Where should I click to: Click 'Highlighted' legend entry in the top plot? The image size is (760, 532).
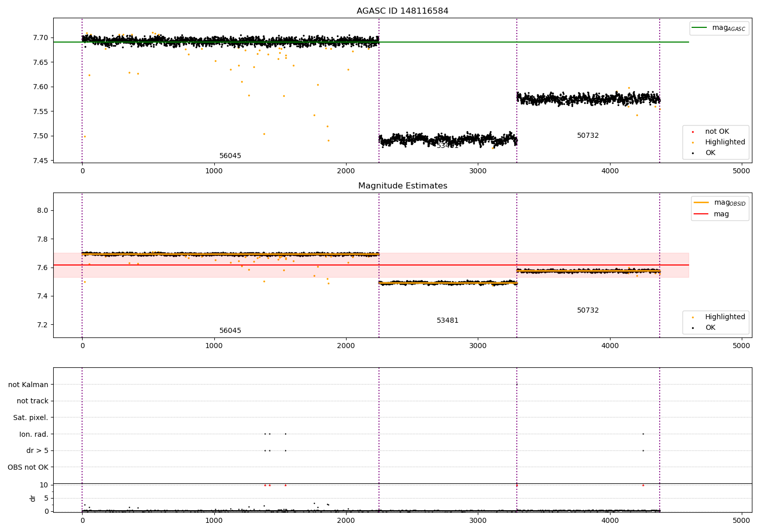(x=725, y=142)
